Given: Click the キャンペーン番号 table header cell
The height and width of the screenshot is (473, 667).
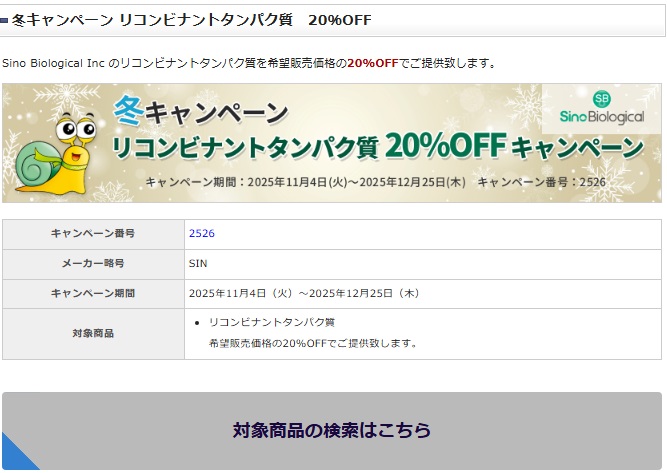Looking at the screenshot, I should click(93, 234).
